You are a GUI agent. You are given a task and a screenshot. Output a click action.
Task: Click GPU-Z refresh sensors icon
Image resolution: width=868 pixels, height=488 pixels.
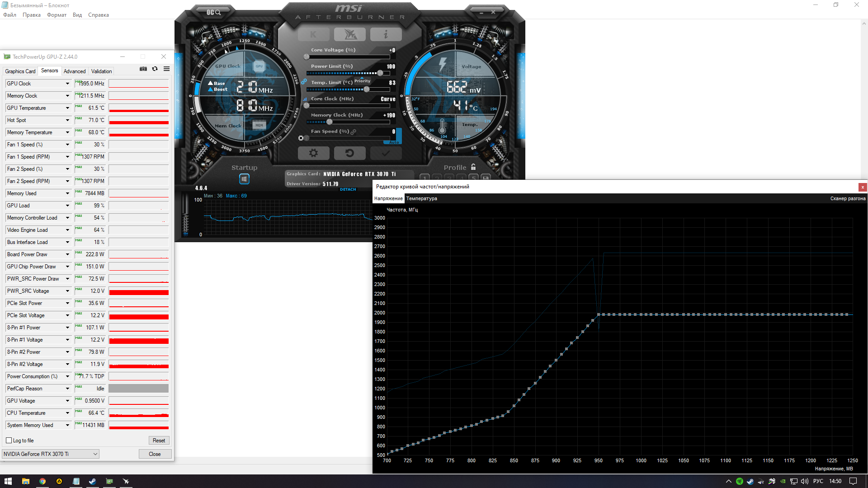pyautogui.click(x=155, y=69)
